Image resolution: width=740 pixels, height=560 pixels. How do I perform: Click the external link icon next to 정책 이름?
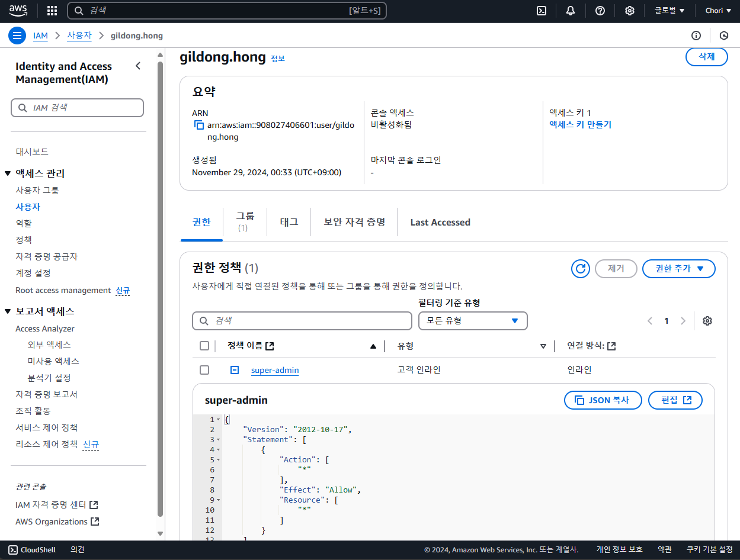point(270,346)
